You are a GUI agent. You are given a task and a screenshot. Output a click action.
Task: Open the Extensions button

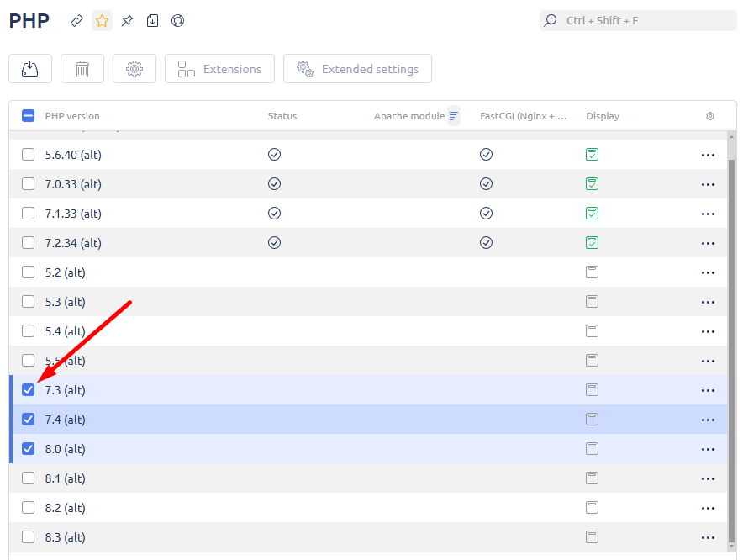click(x=220, y=69)
